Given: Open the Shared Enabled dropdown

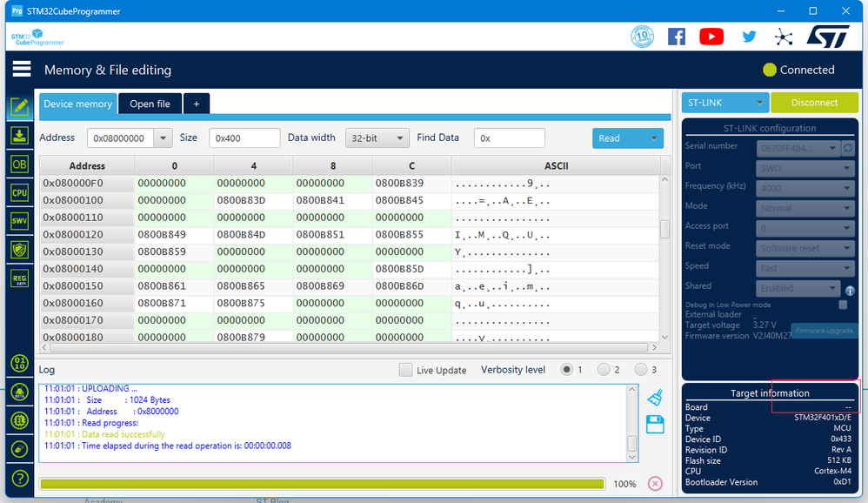Looking at the screenshot, I should 798,288.
